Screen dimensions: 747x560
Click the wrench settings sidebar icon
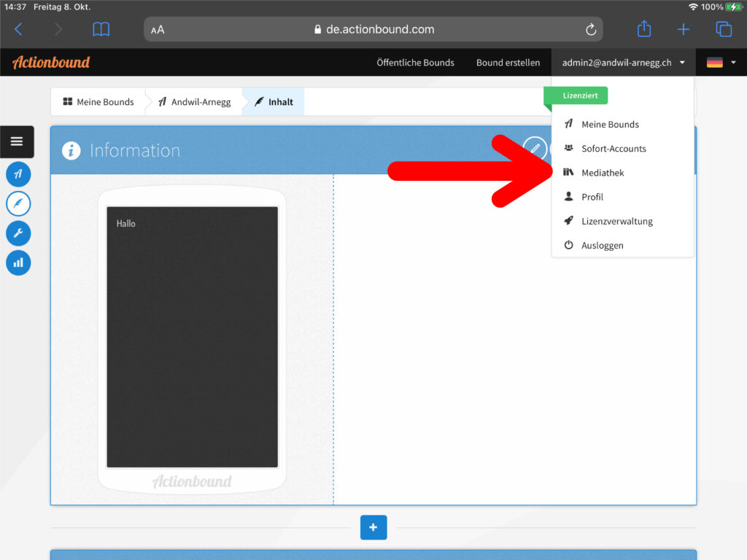pos(18,233)
